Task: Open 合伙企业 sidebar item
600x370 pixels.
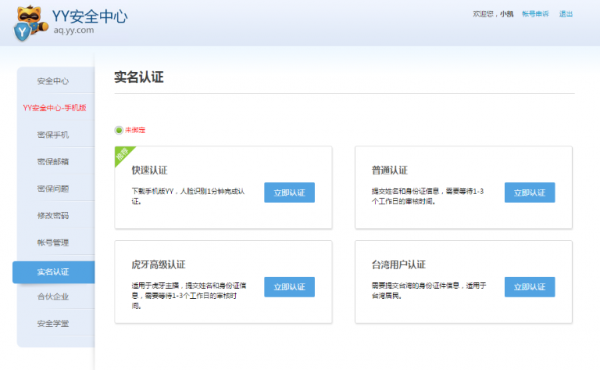Action: tap(53, 297)
